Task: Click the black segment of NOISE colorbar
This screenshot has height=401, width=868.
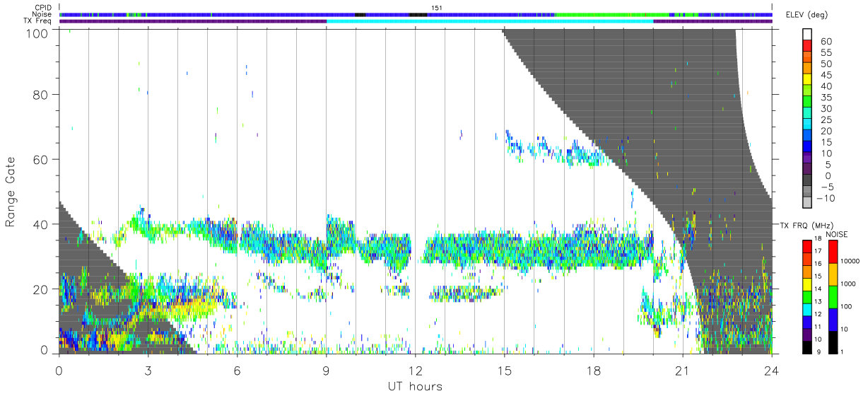Action: pos(833,342)
